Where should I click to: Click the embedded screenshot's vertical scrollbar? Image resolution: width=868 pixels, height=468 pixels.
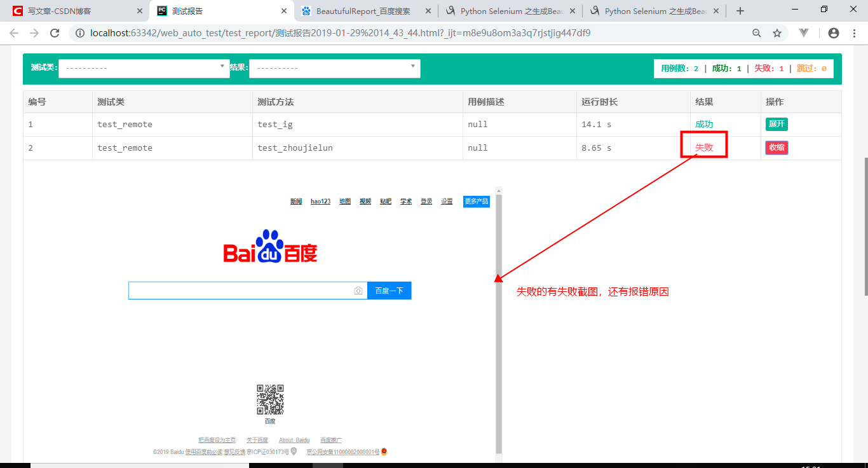click(x=499, y=323)
